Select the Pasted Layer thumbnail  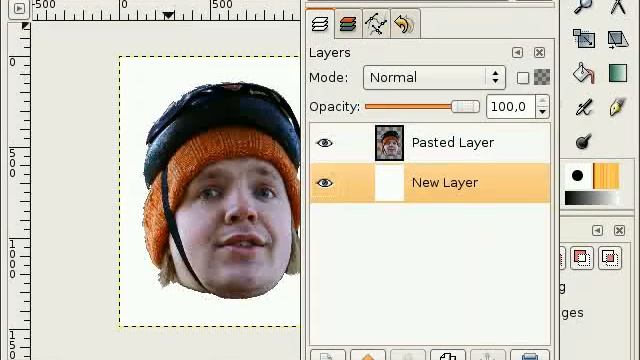[x=389, y=143]
